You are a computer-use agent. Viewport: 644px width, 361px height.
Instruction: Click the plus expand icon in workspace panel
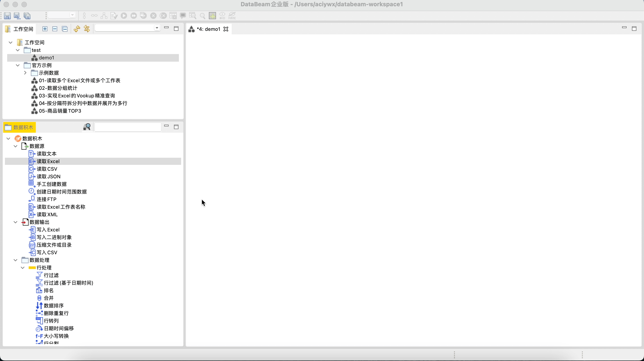click(45, 29)
